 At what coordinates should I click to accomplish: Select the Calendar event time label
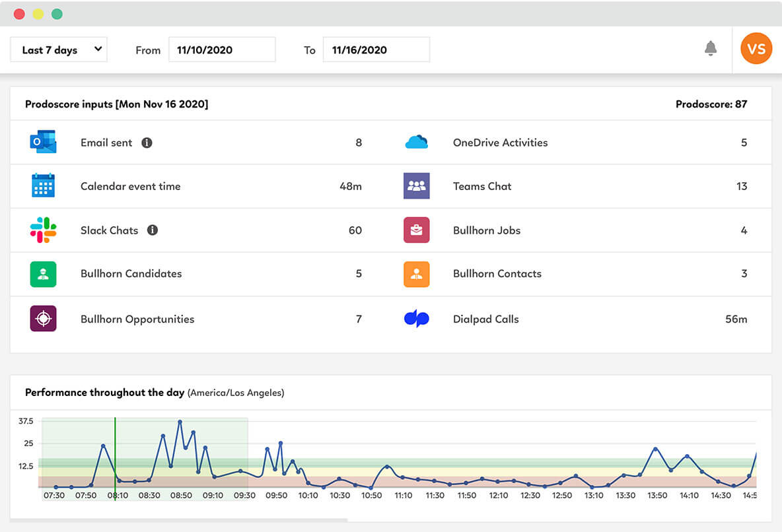pos(131,187)
